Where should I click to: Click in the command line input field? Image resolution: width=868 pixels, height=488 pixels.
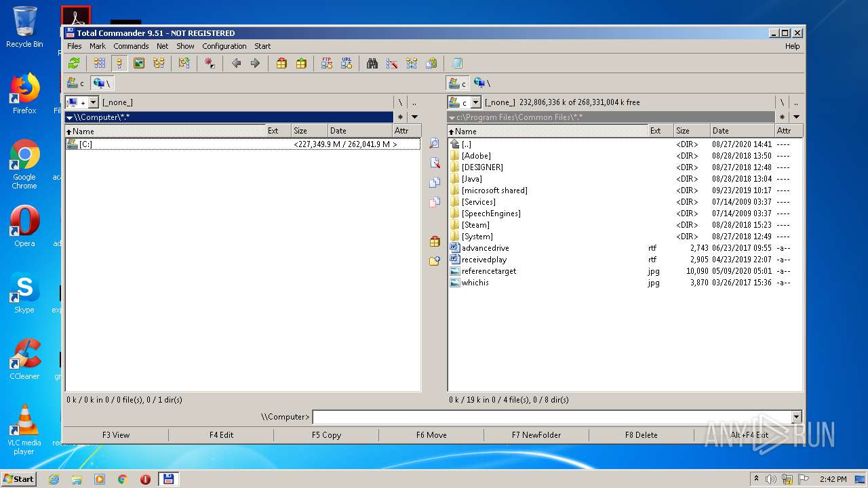[552, 417]
